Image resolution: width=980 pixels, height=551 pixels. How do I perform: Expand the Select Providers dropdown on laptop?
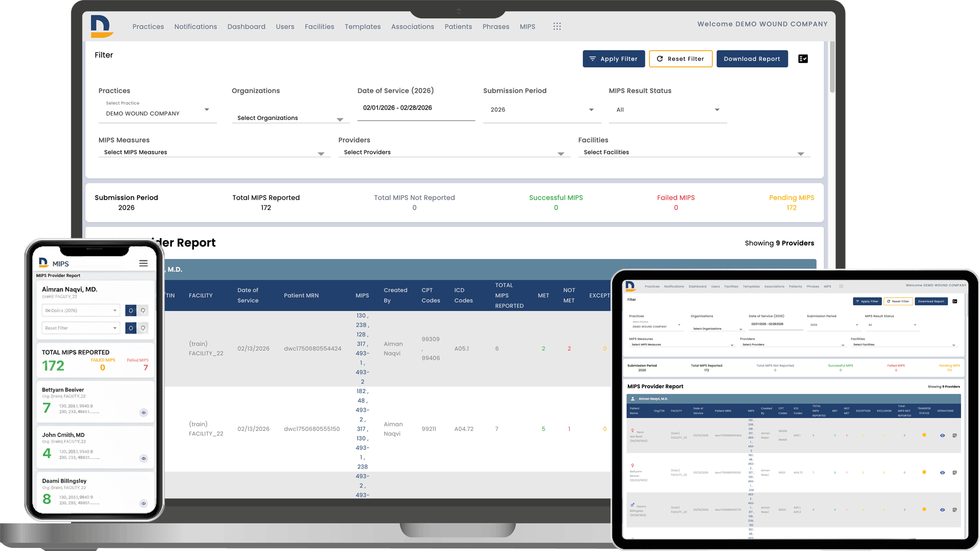(x=454, y=153)
